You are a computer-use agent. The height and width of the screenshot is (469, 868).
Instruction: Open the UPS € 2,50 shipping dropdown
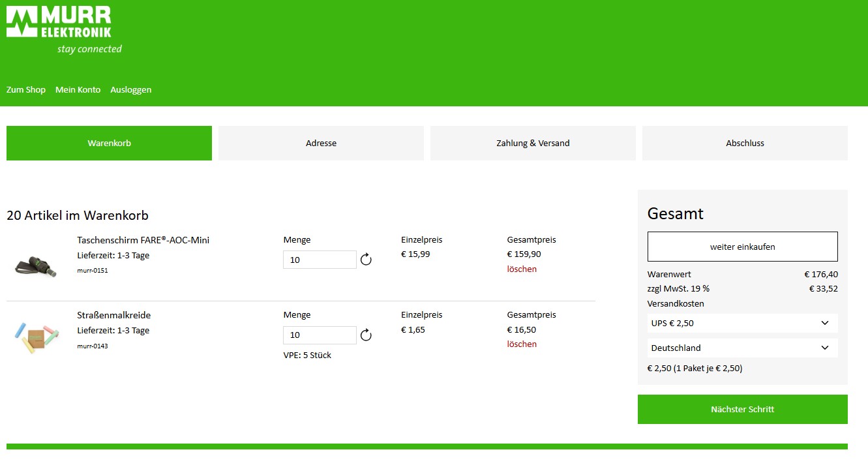tap(743, 323)
